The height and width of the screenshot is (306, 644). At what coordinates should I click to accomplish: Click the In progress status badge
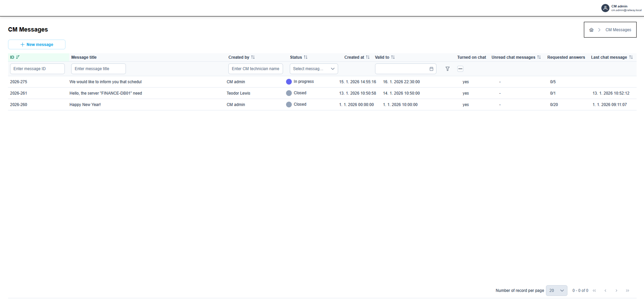click(x=300, y=82)
